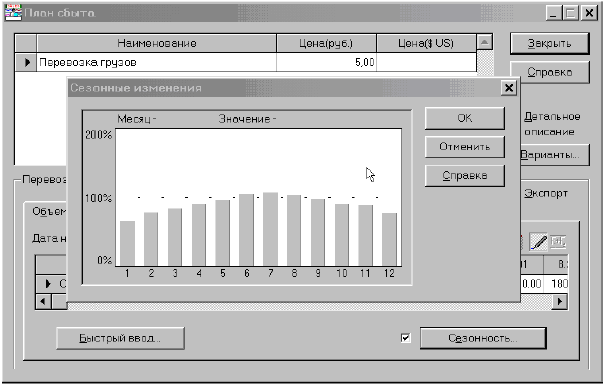Click the Закрыть button

tap(550, 43)
